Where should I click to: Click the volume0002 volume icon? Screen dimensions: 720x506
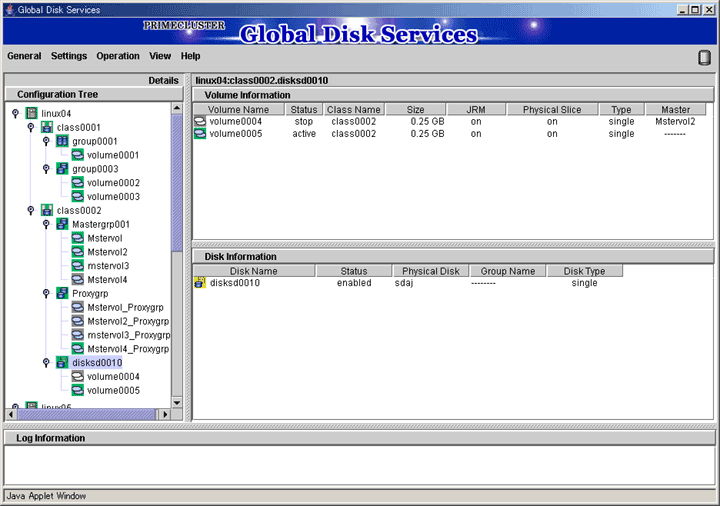coord(78,182)
